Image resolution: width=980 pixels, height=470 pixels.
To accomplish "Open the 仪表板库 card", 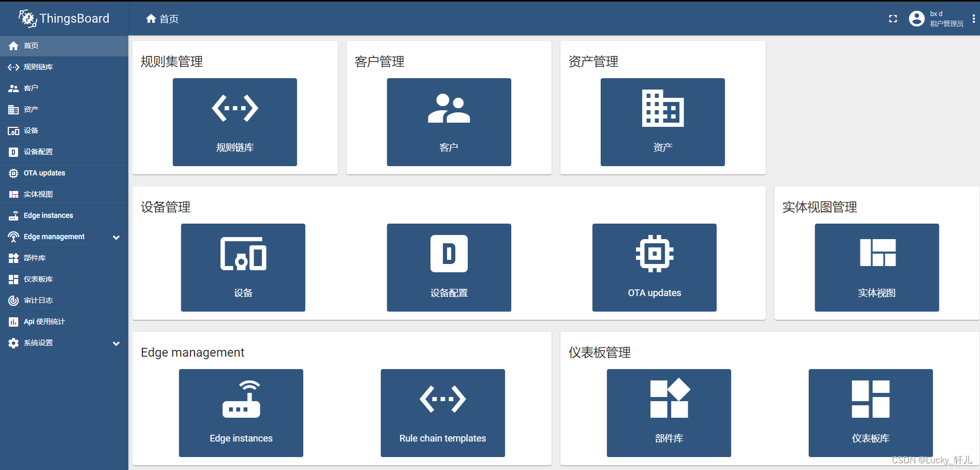I will click(x=871, y=413).
